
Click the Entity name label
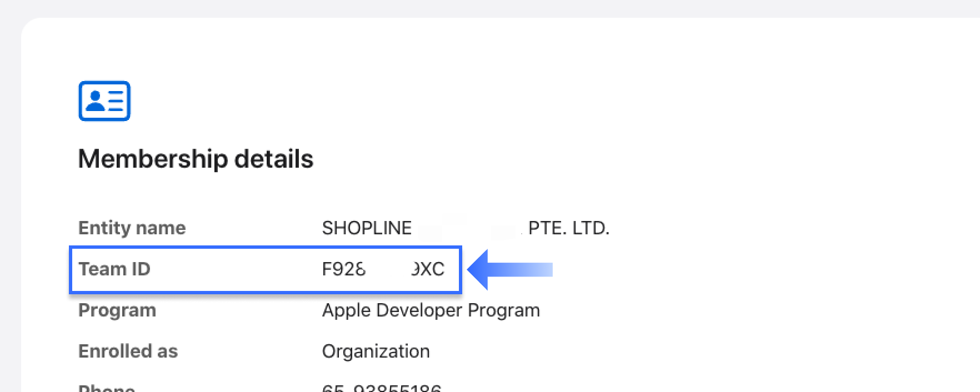(131, 227)
